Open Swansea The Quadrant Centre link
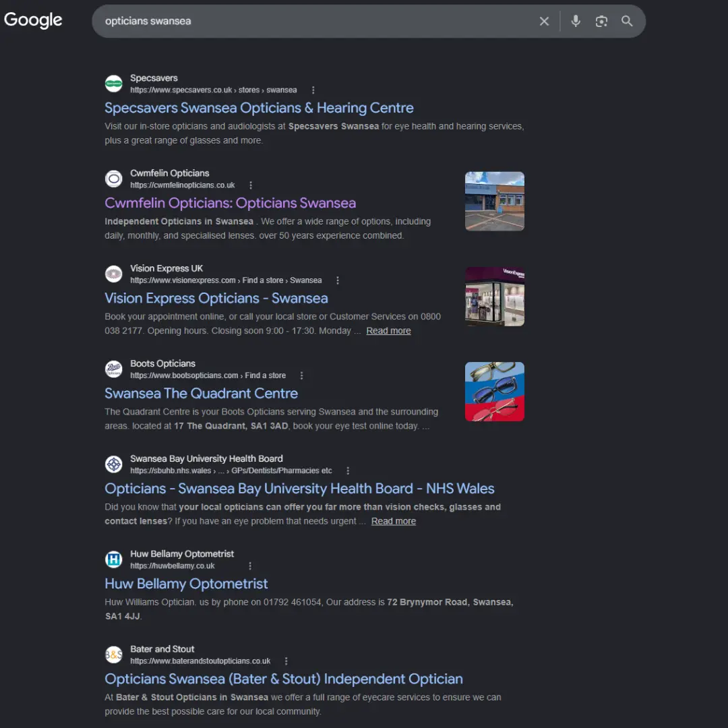The image size is (728, 728). pos(201,393)
